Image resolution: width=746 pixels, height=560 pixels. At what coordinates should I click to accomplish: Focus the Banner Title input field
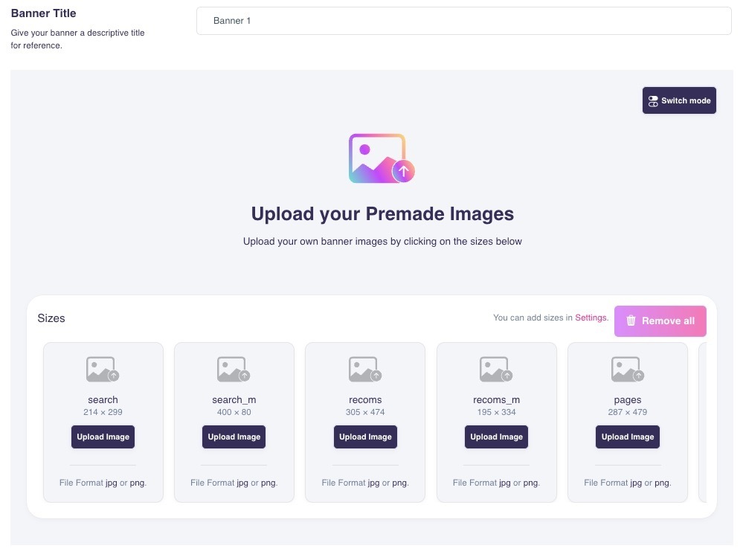tap(463, 21)
